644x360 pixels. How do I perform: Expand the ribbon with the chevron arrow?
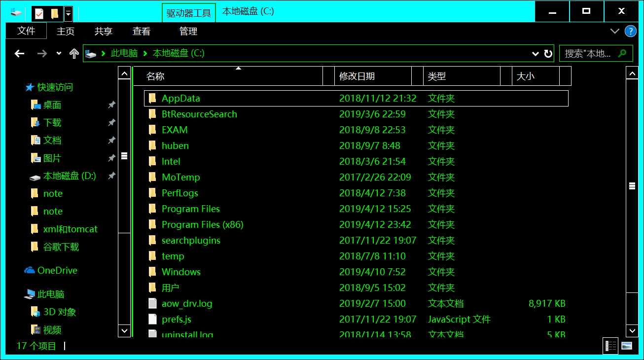click(615, 31)
